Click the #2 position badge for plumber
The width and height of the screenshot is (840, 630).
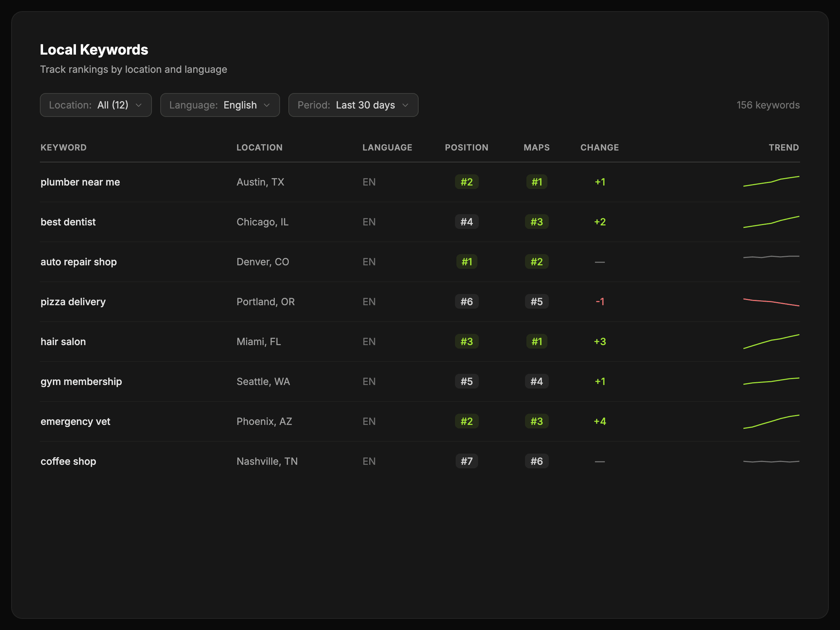tap(466, 182)
